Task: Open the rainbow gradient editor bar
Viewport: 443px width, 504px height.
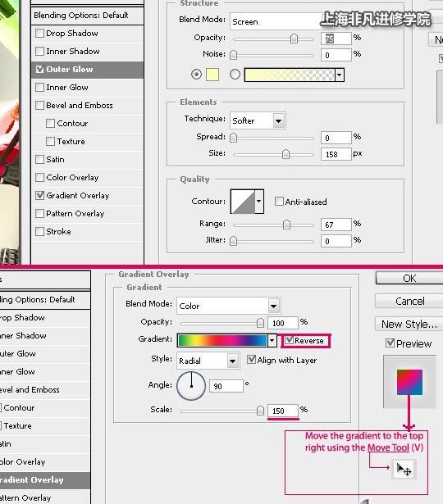Action: point(222,340)
